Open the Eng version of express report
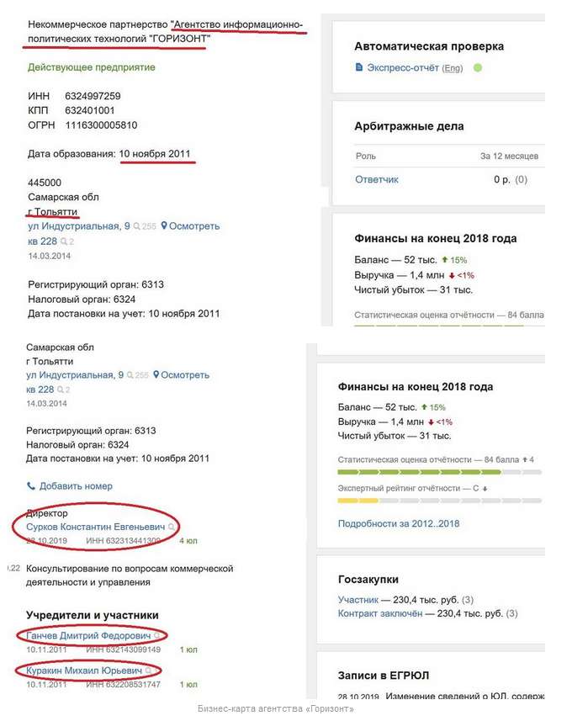This screenshot has height=721, width=588. 453,68
